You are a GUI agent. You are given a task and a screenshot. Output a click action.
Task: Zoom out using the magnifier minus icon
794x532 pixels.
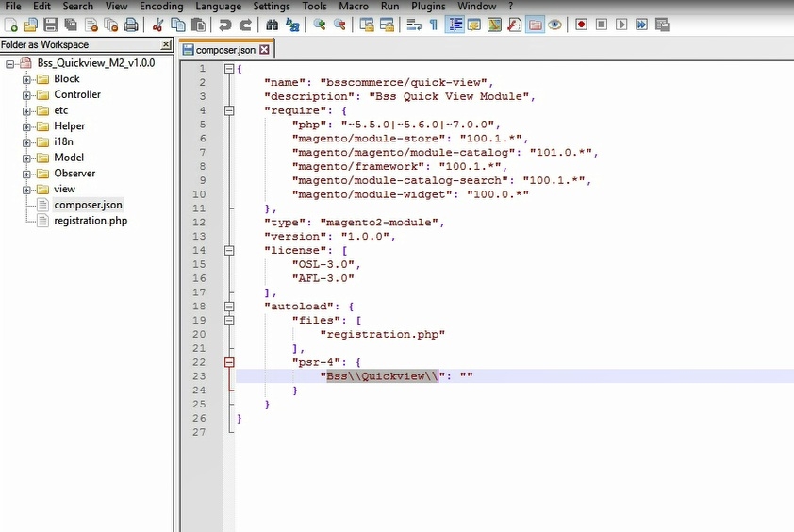coord(339,25)
